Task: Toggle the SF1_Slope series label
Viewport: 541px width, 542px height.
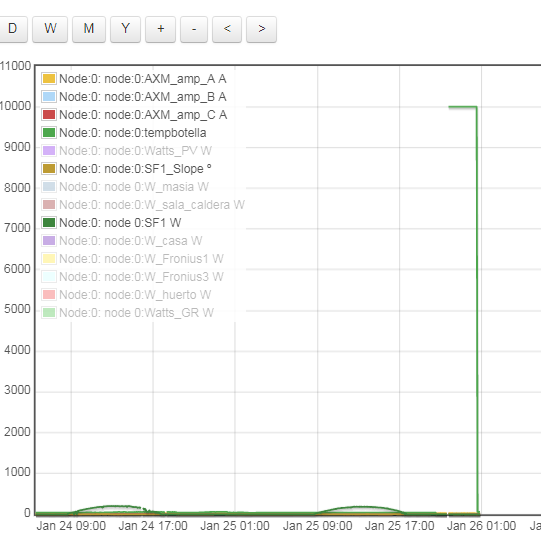Action: click(x=135, y=169)
